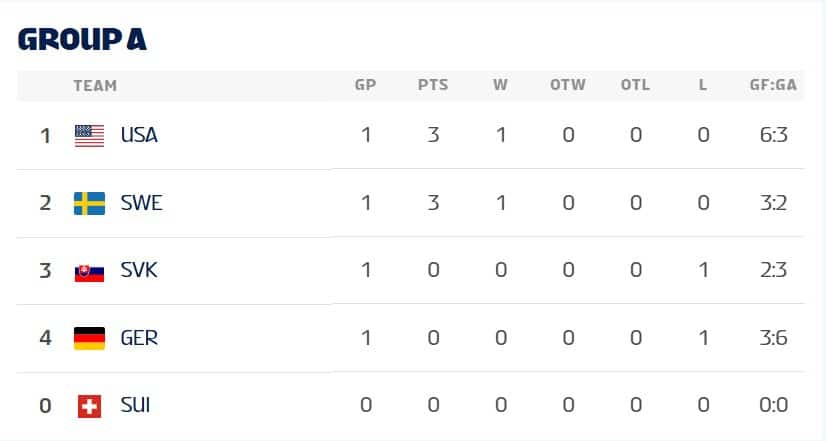Viewport: 826px width, 441px height.
Task: Click the USA flag icon
Action: [89, 135]
